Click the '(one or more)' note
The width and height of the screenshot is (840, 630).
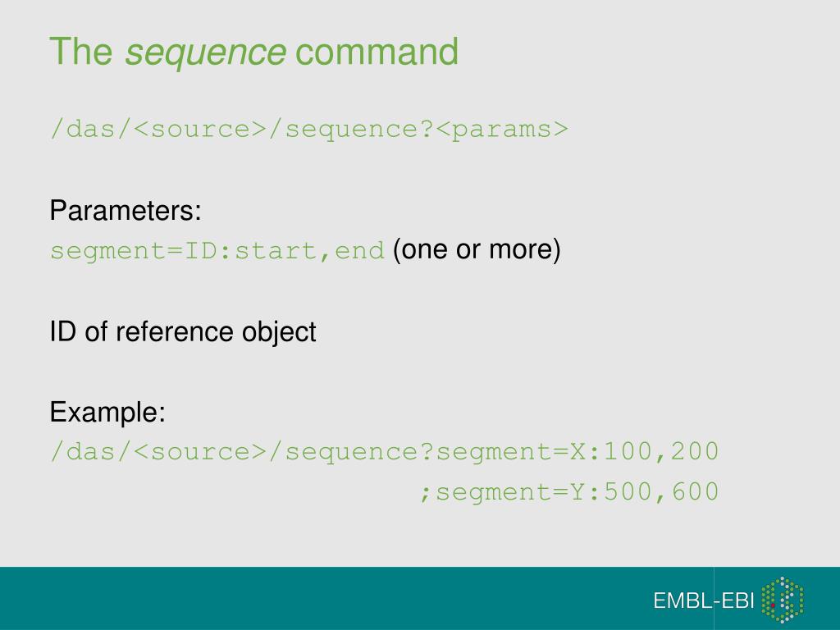point(477,249)
